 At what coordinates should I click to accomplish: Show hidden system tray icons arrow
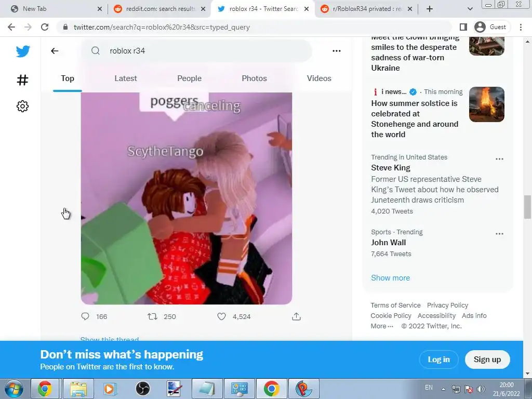(x=443, y=389)
